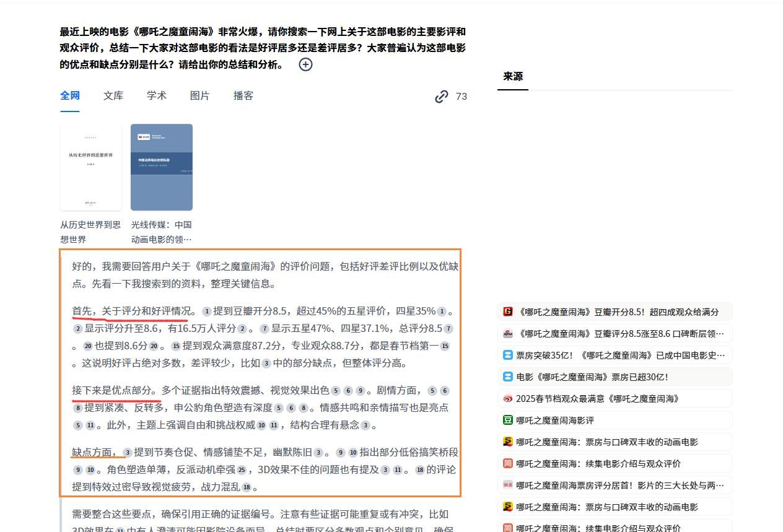This screenshot has width=783, height=532.
Task: Switch to the 图片 tab
Action: pyautogui.click(x=199, y=96)
